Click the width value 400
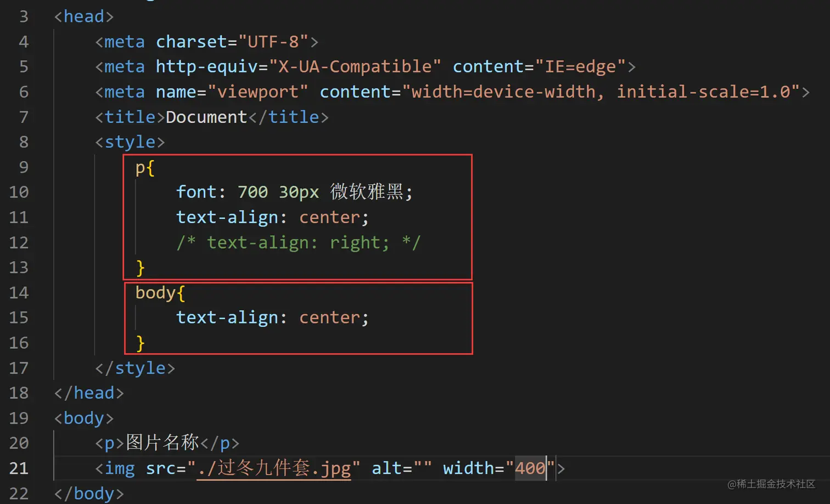Image resolution: width=830 pixels, height=504 pixels. [530, 468]
